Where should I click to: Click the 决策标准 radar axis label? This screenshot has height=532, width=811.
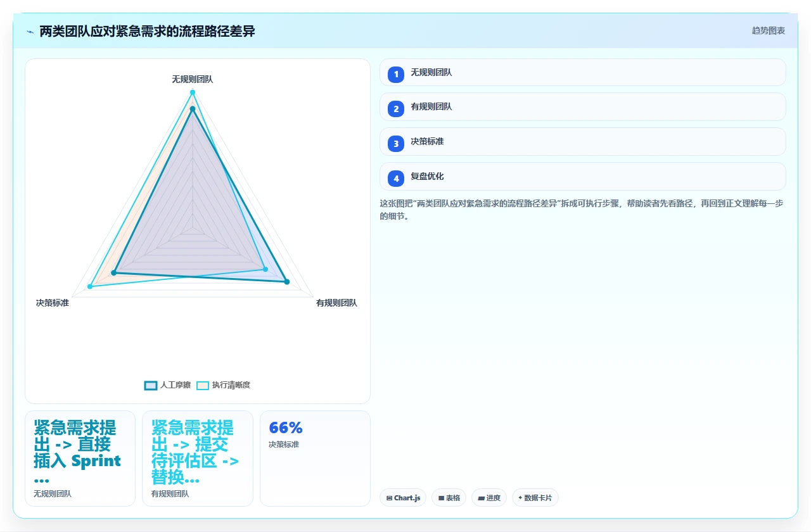coord(53,303)
